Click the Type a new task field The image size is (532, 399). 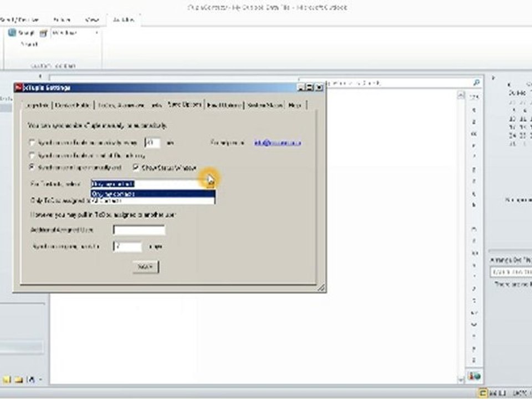point(511,272)
